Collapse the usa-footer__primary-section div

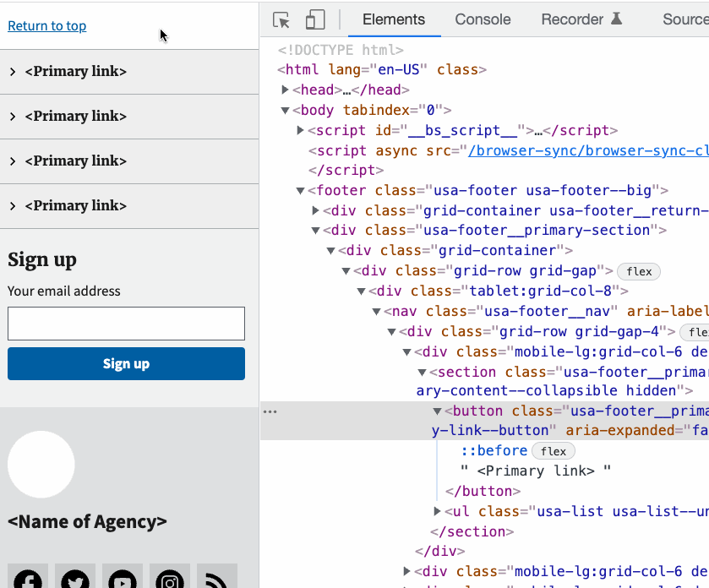point(315,231)
